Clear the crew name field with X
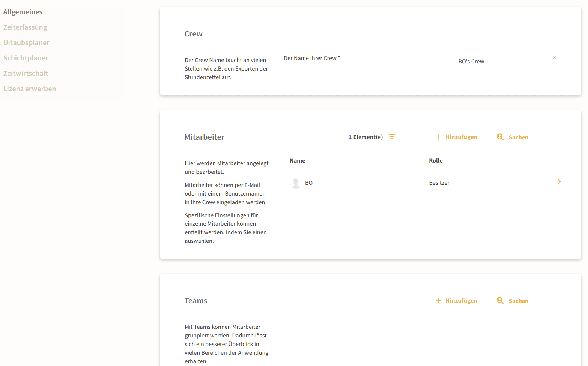This screenshot has width=588, height=366. point(554,58)
